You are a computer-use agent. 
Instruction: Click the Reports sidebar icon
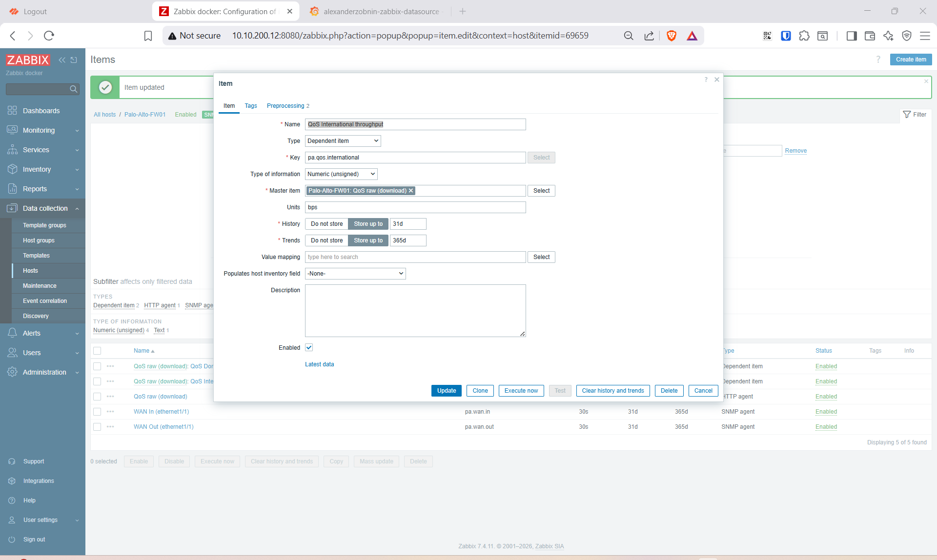click(12, 189)
